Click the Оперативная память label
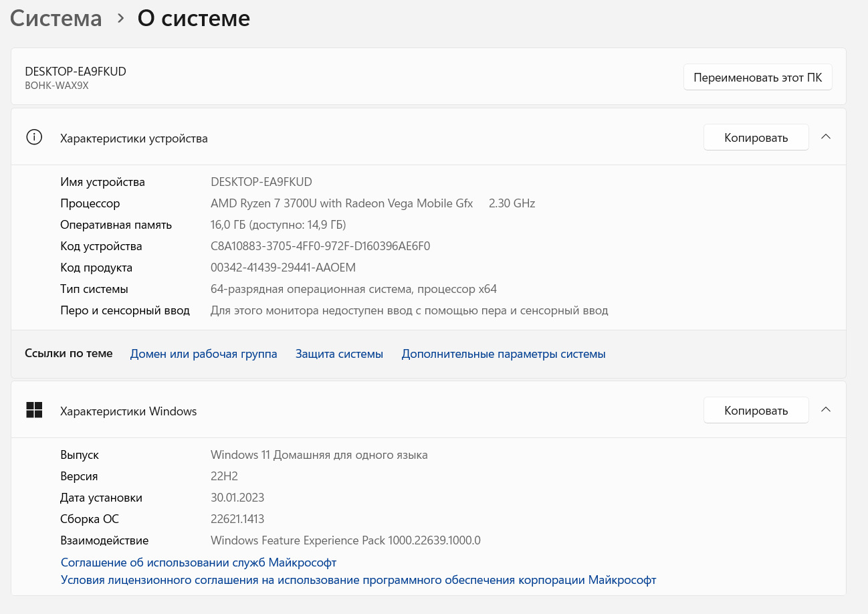The height and width of the screenshot is (614, 868). [116, 225]
